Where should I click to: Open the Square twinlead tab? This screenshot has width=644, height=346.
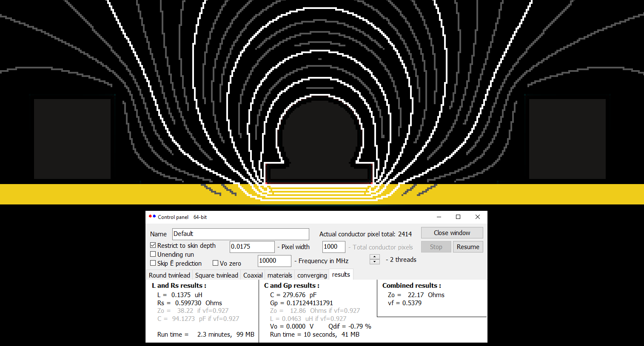[x=217, y=275]
